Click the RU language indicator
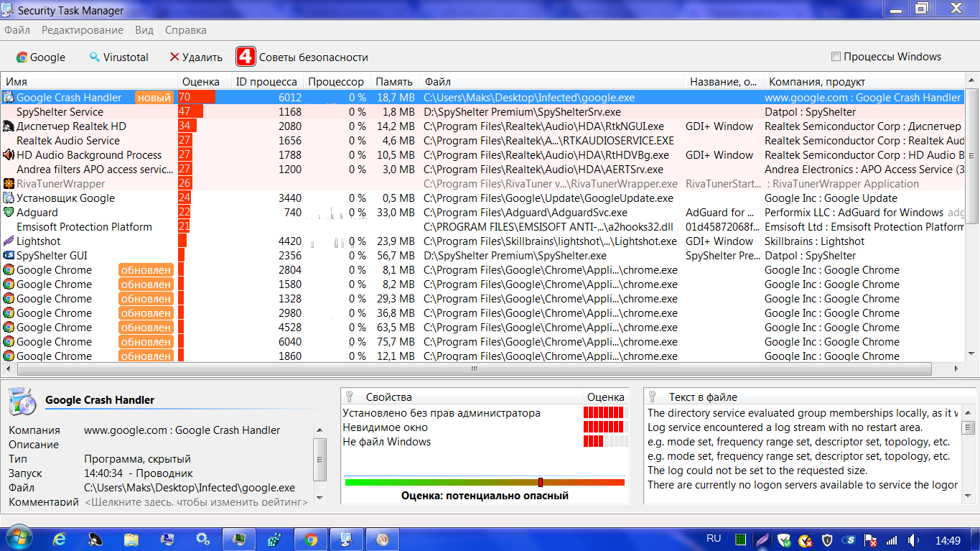This screenshot has width=980, height=551. click(x=714, y=539)
